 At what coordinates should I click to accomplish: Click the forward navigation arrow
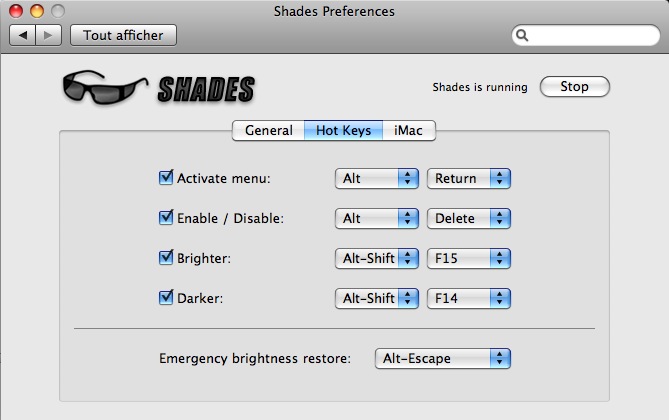[x=48, y=35]
